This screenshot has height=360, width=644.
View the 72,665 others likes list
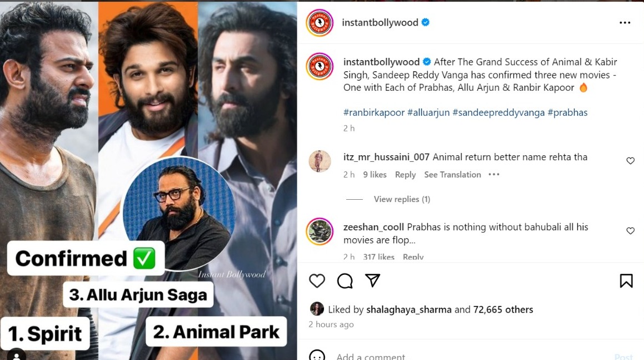pyautogui.click(x=503, y=309)
